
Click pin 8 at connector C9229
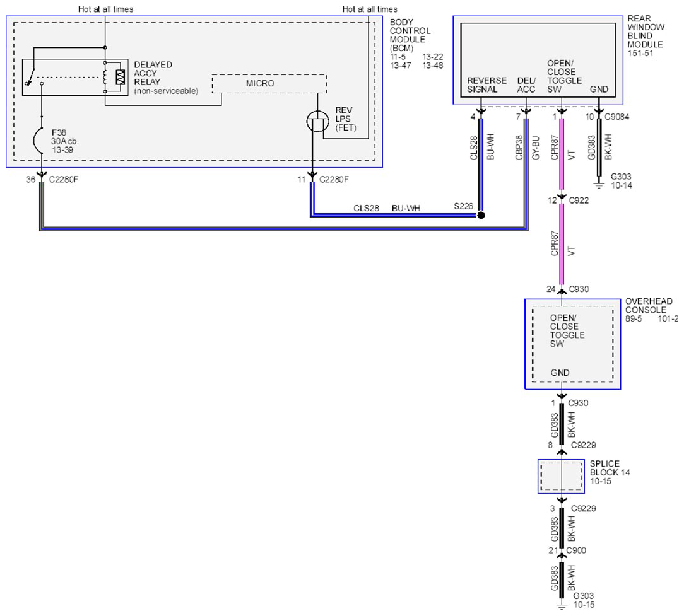550,445
